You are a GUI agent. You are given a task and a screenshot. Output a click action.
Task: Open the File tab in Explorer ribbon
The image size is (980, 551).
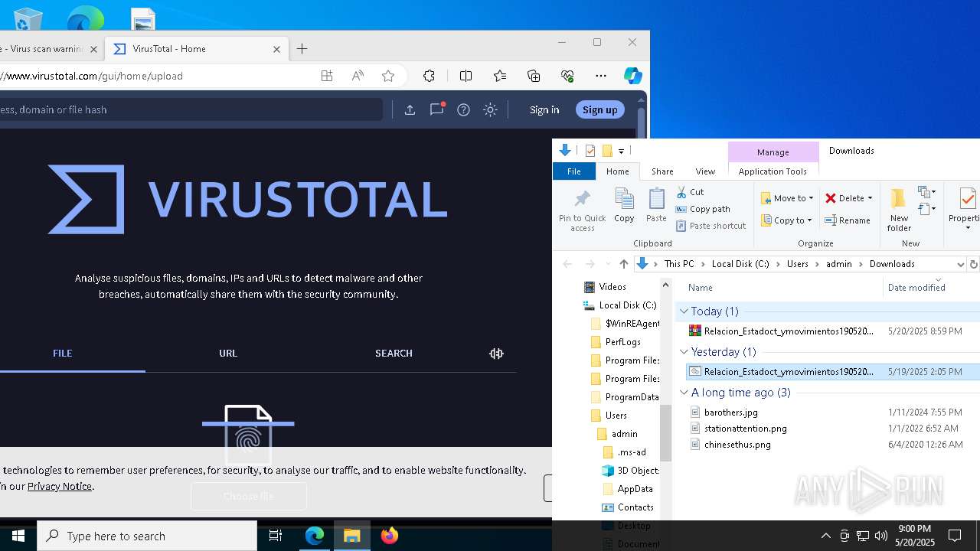point(573,171)
